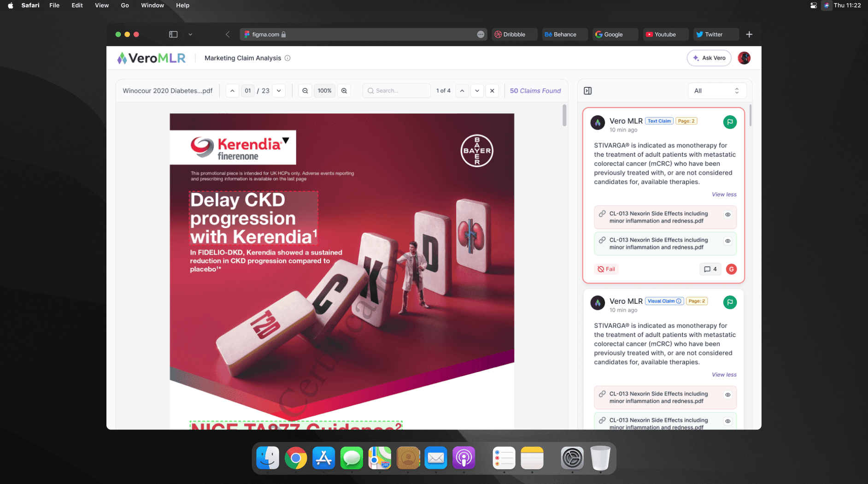Image resolution: width=868 pixels, height=484 pixels.
Task: Switch to the Twitter tab
Action: [716, 35]
